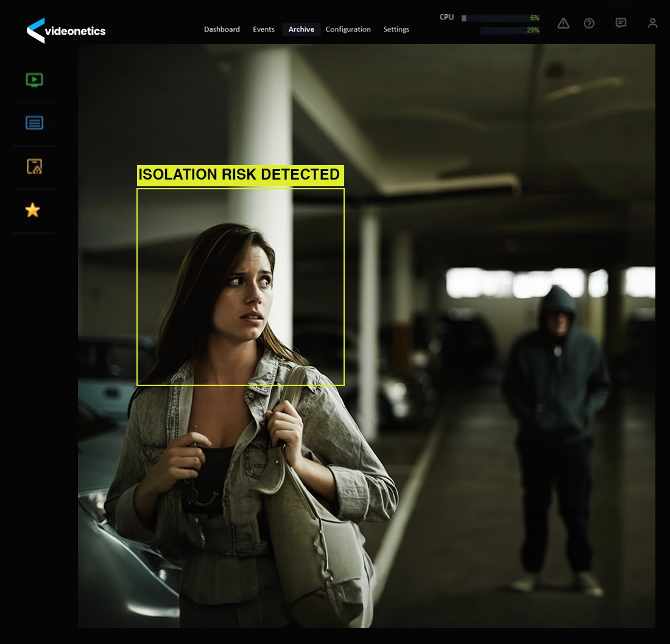Open the green live view monitor icon

click(x=35, y=80)
